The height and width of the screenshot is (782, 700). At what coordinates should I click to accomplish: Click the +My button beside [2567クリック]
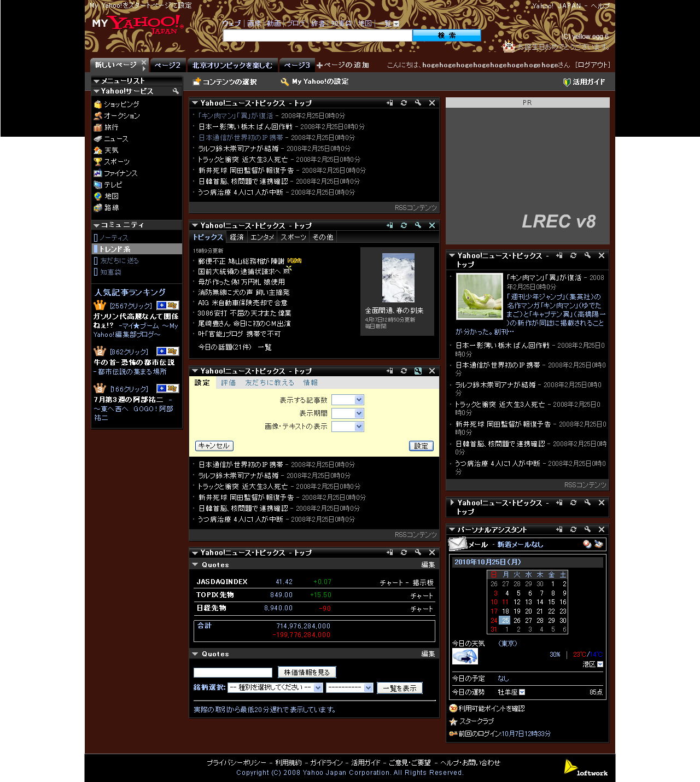(x=168, y=305)
